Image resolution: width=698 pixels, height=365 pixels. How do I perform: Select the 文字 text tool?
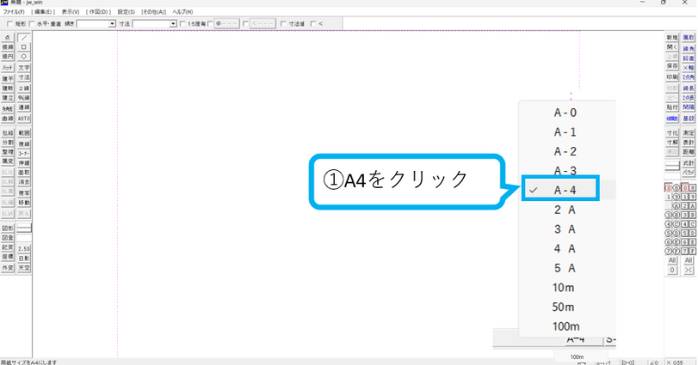click(x=24, y=68)
